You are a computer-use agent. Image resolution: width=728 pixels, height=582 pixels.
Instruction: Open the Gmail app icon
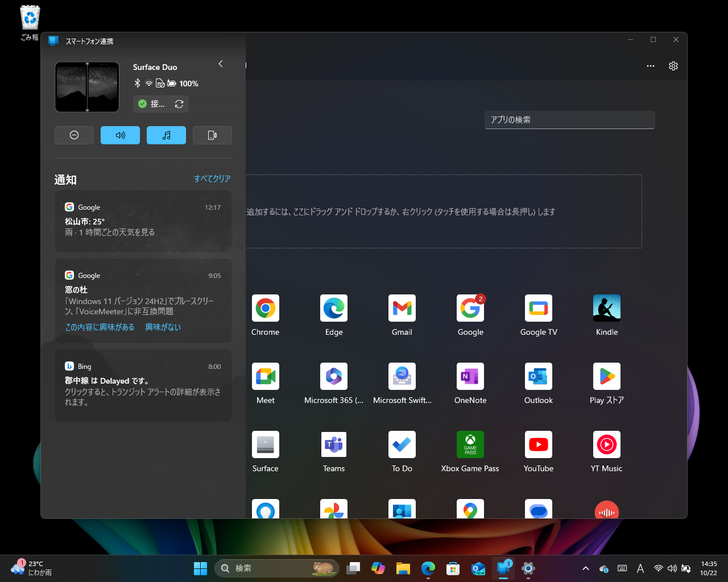(402, 309)
